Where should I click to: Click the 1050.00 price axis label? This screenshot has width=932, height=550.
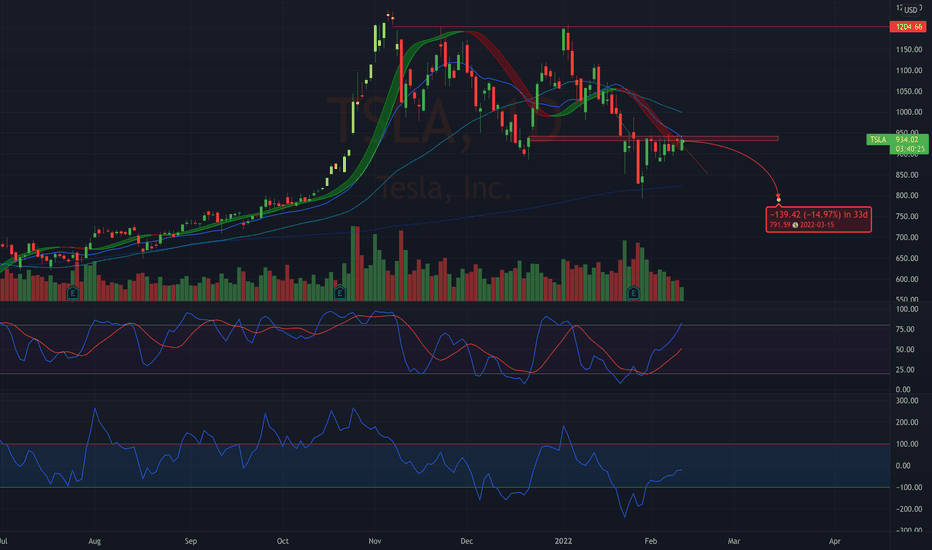tap(909, 91)
